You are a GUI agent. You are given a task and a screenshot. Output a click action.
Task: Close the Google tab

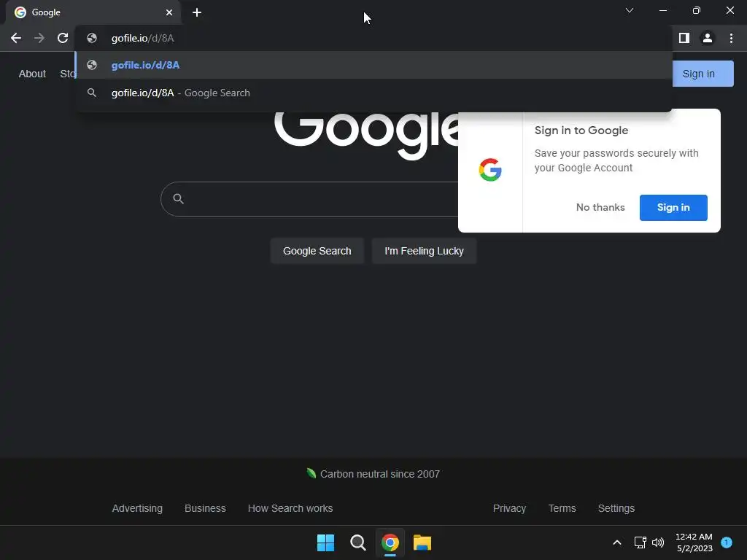coord(169,12)
